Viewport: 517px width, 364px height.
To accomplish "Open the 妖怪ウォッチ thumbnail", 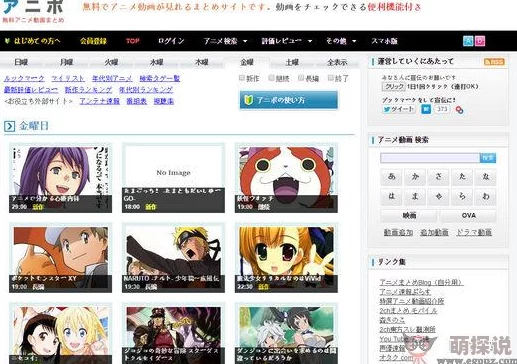I will (x=286, y=178).
